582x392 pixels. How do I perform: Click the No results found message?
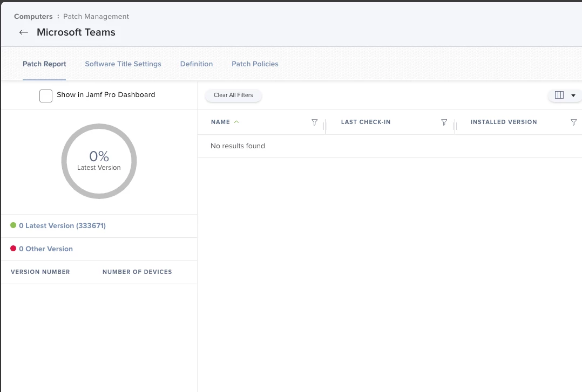click(x=238, y=146)
